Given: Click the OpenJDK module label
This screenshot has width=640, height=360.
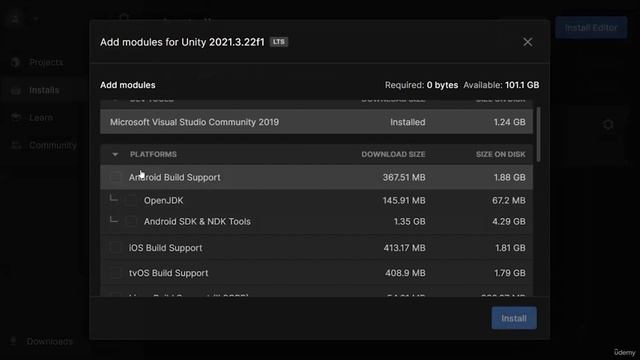Looking at the screenshot, I should 163,200.
